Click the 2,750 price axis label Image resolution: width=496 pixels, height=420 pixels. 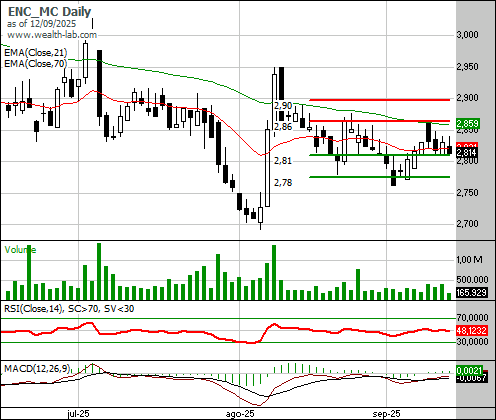[x=467, y=192]
